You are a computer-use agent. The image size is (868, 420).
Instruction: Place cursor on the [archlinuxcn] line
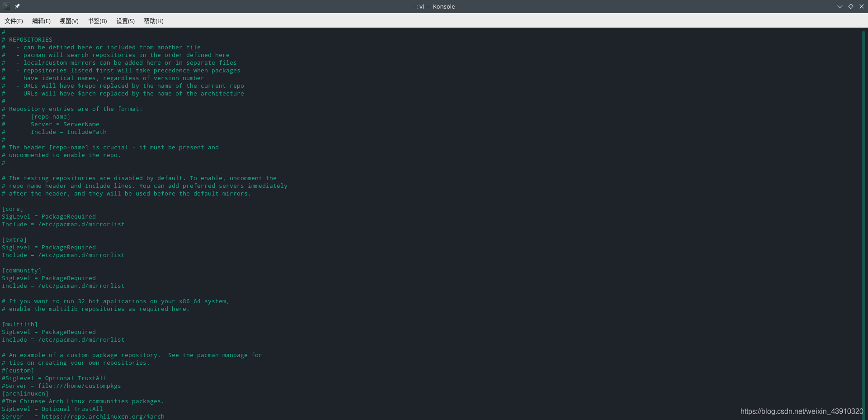point(25,394)
